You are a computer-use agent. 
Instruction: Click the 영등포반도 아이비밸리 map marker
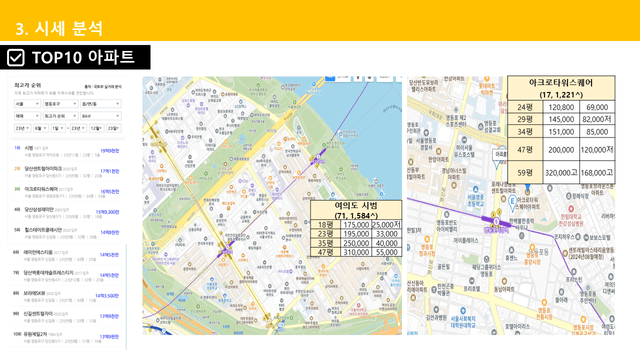(x=446, y=214)
